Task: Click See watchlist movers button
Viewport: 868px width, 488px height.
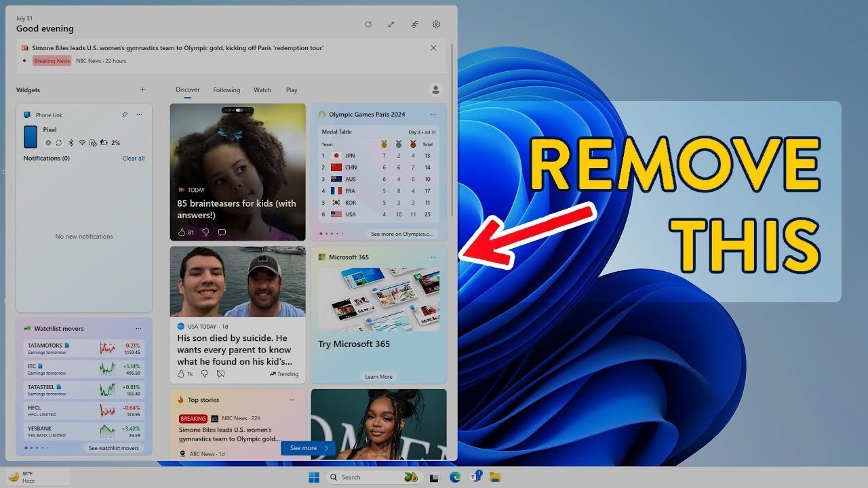Action: (x=113, y=448)
